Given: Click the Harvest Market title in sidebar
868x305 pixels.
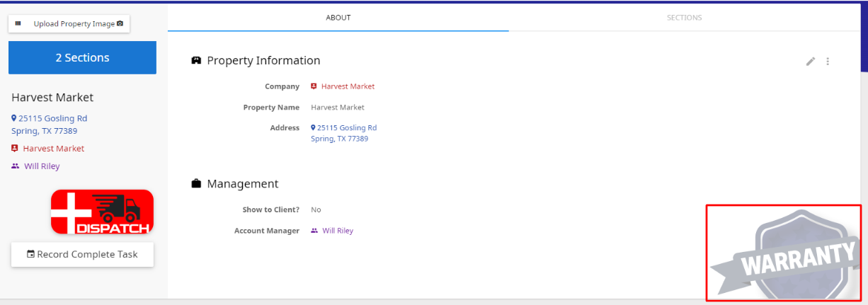Looking at the screenshot, I should pos(52,98).
